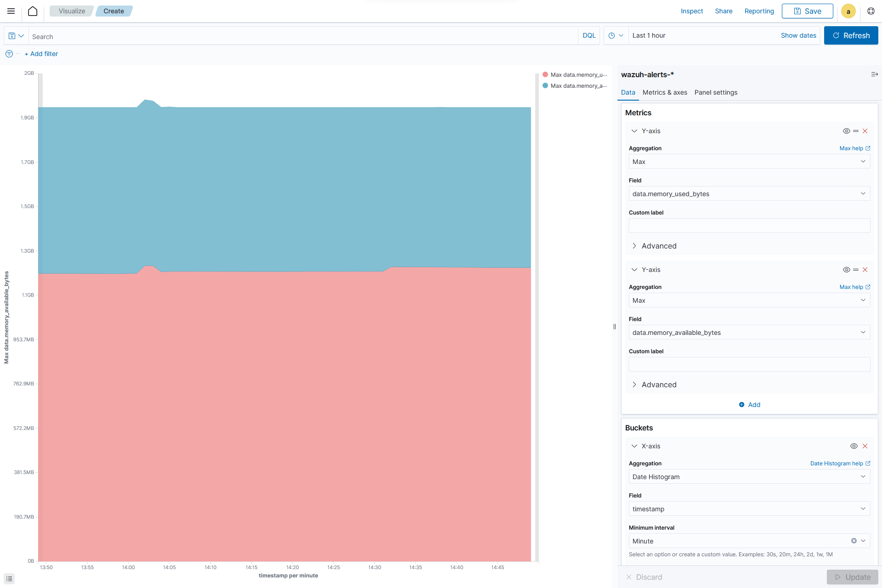This screenshot has width=882, height=588.
Task: Click Add new metric button
Action: tap(749, 404)
